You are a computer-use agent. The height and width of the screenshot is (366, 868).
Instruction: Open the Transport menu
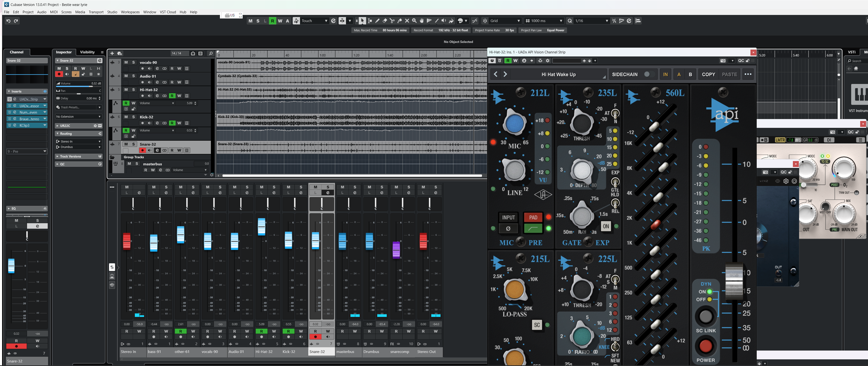pos(96,12)
